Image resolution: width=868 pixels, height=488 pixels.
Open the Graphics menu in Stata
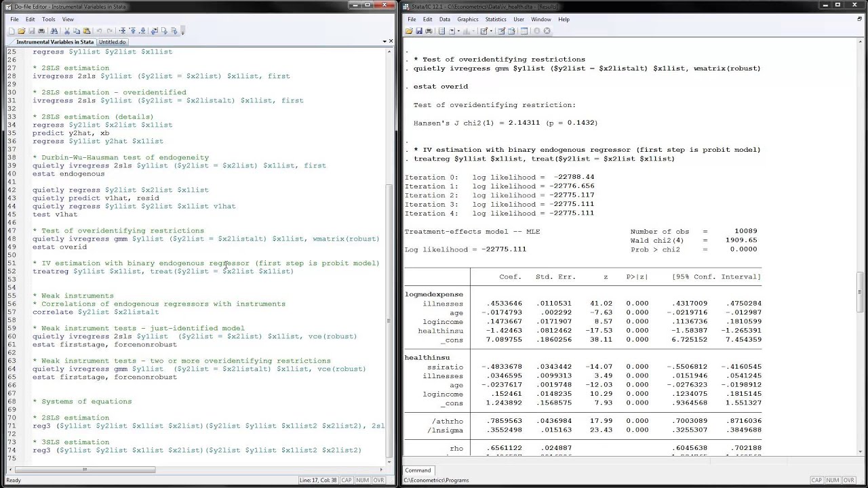point(468,19)
